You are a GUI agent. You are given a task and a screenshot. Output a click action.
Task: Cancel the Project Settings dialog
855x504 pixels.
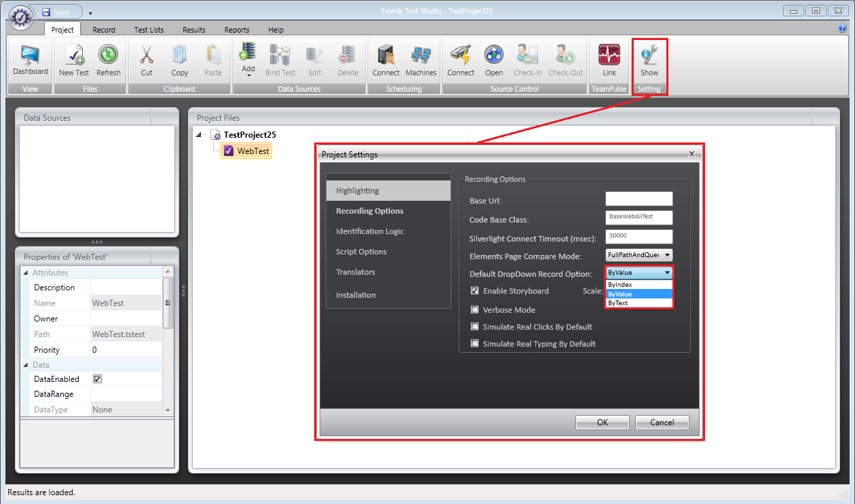click(x=662, y=423)
